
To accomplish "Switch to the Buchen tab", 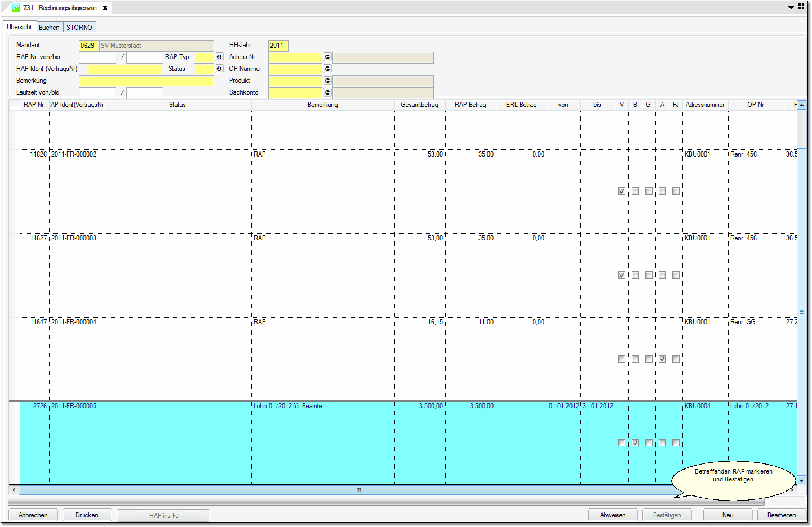I will 49,27.
